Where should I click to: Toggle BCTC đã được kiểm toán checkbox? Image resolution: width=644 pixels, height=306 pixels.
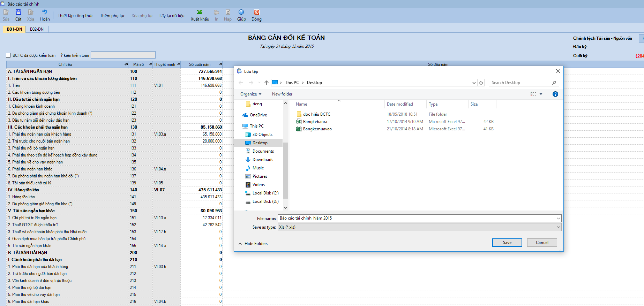click(8, 55)
